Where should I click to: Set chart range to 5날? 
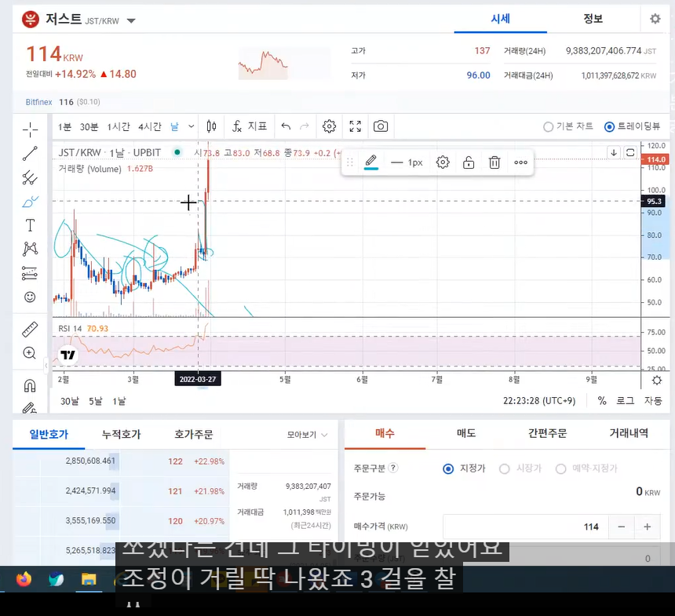tap(96, 402)
